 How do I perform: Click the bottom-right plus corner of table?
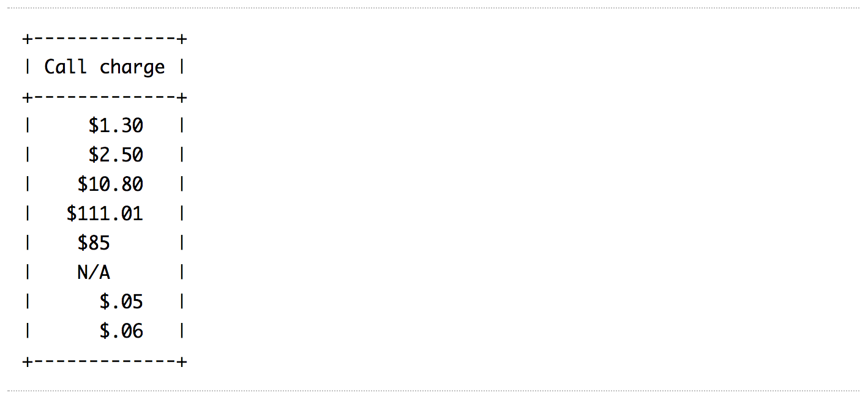point(182,361)
